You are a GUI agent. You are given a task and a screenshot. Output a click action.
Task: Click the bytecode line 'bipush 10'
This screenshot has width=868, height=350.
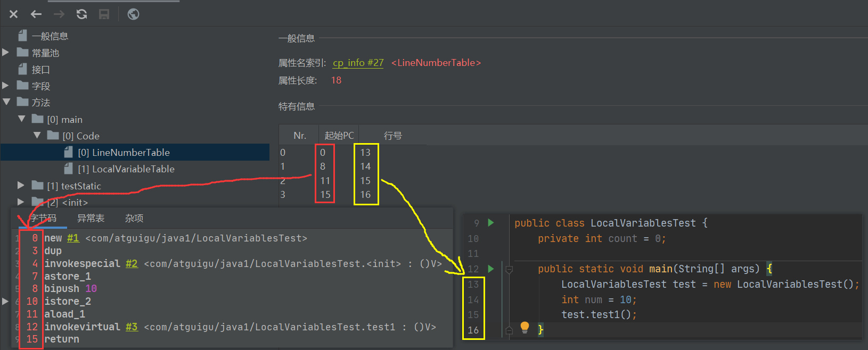(x=70, y=289)
